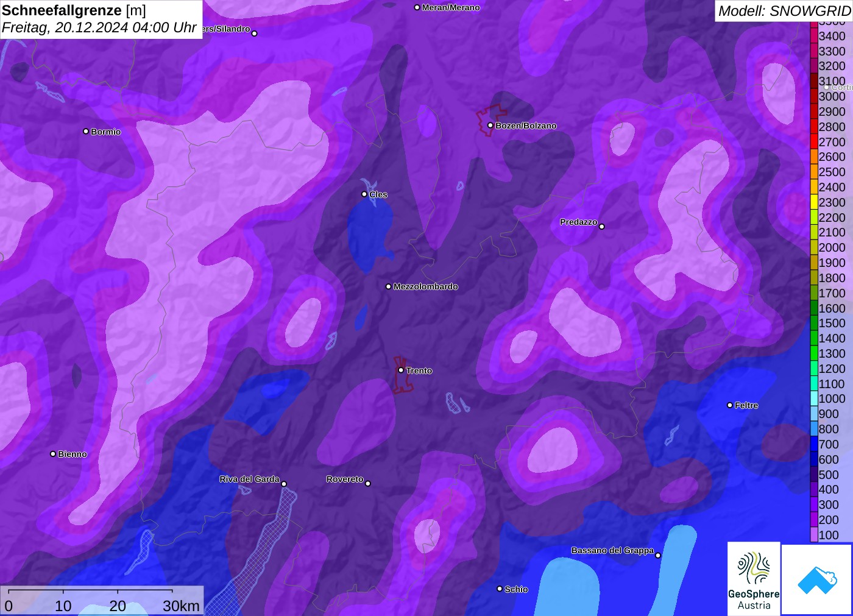Screen dimensions: 853x616
Task: Select the Schio map marker
Action: (500, 589)
